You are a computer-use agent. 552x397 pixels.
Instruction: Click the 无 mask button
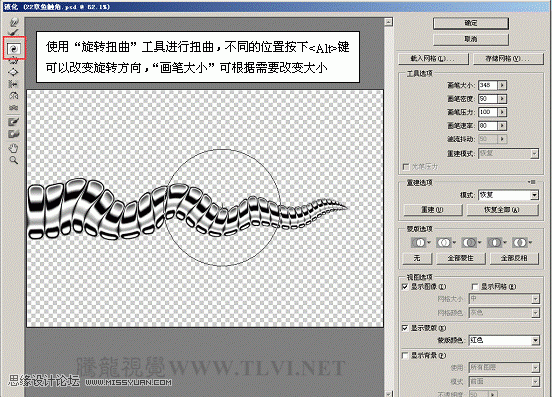(x=417, y=258)
